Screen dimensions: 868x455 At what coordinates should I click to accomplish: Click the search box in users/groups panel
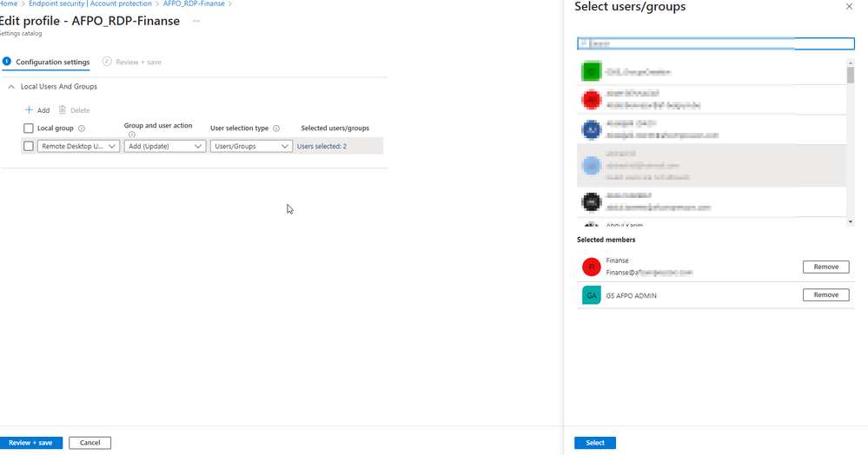pos(716,43)
